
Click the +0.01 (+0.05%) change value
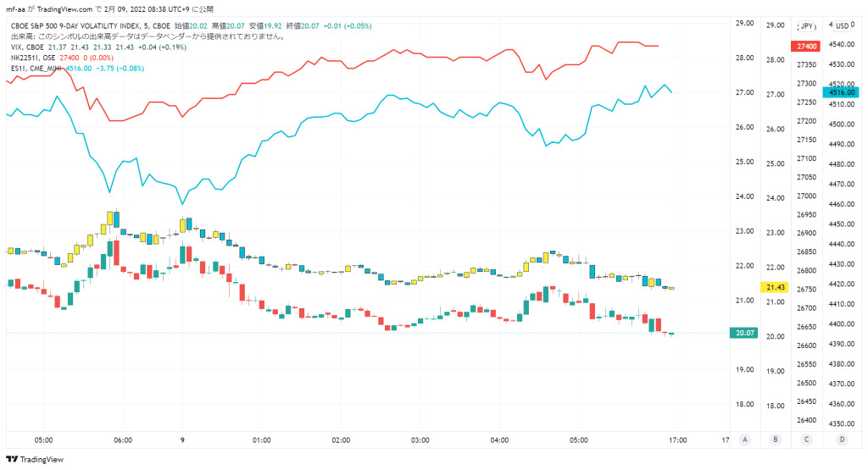(x=348, y=26)
